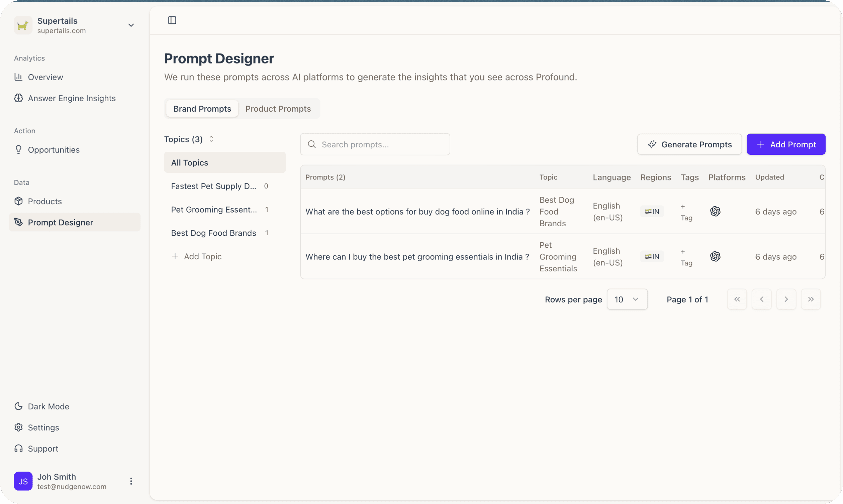This screenshot has width=843, height=504.
Task: Click the OpenAI platform icon on first prompt
Action: (716, 211)
